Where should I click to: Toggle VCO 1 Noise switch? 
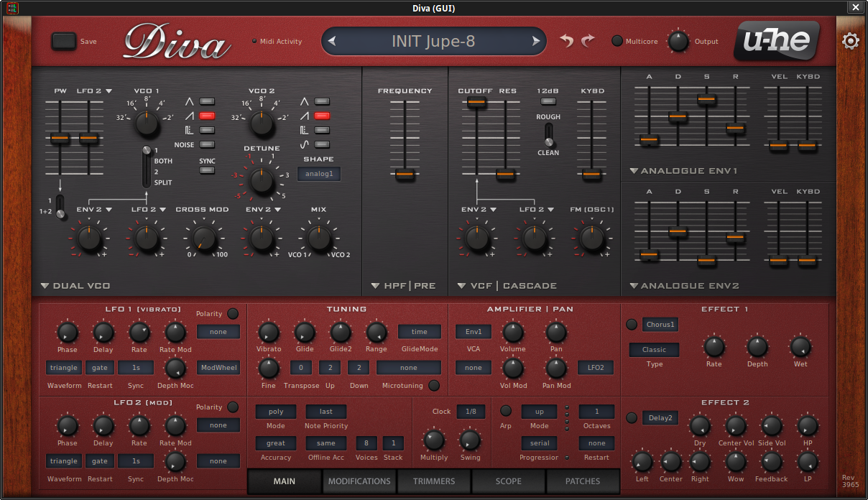[207, 144]
